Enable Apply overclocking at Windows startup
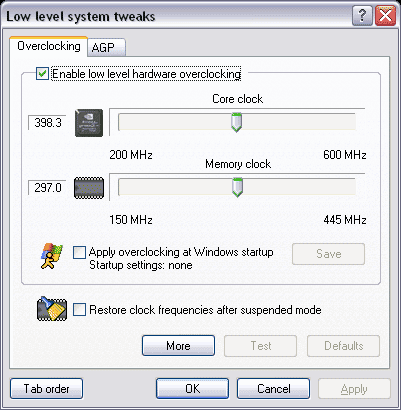Viewport: 401px width, 410px height. click(79, 252)
